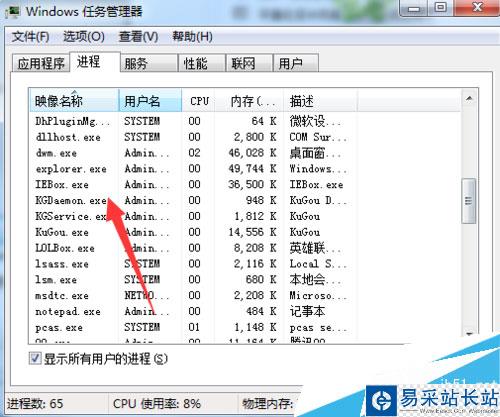Sort by the 映像名称 column header

[74, 101]
